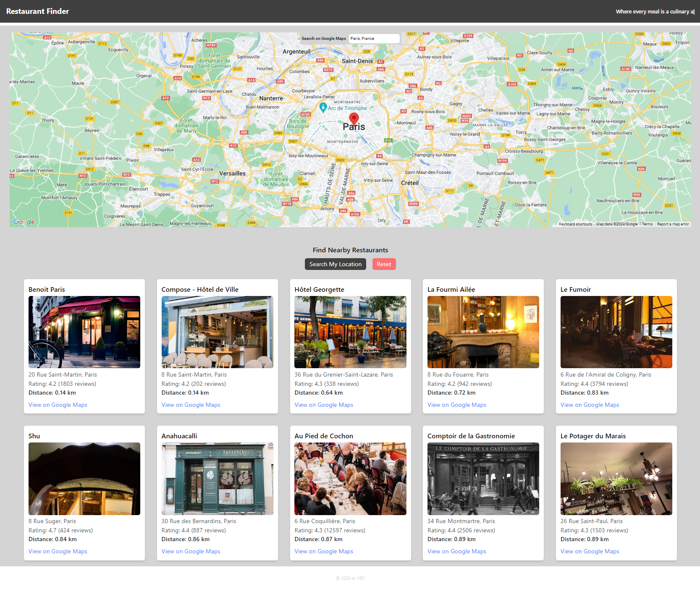
Task: Click Report a map error
Action: tap(673, 224)
